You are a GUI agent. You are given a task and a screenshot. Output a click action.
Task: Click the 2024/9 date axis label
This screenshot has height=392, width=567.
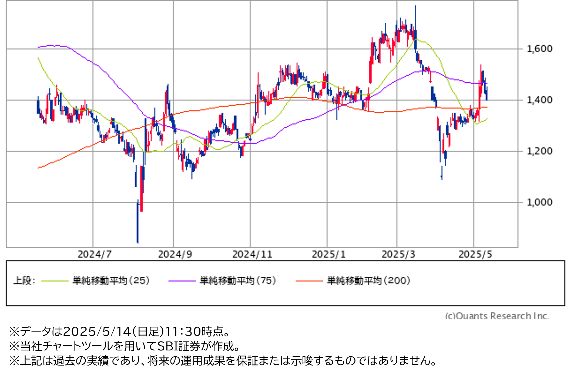point(175,254)
